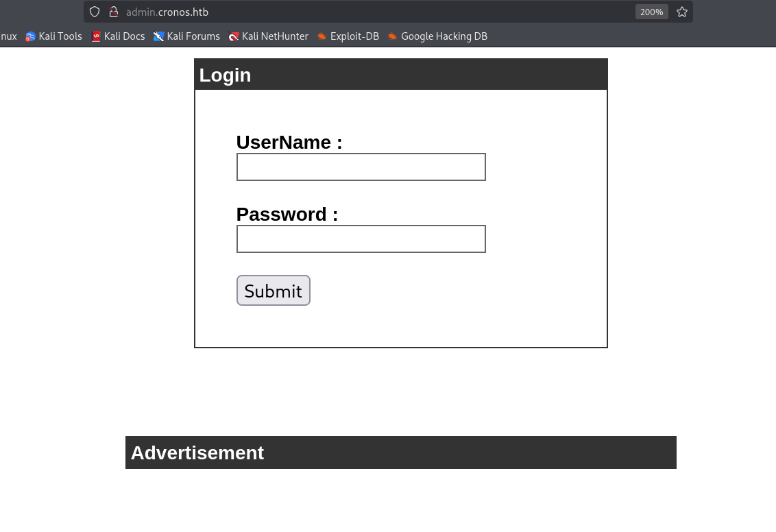The height and width of the screenshot is (532, 776).
Task: Click the Advertisement section header
Action: [400, 452]
